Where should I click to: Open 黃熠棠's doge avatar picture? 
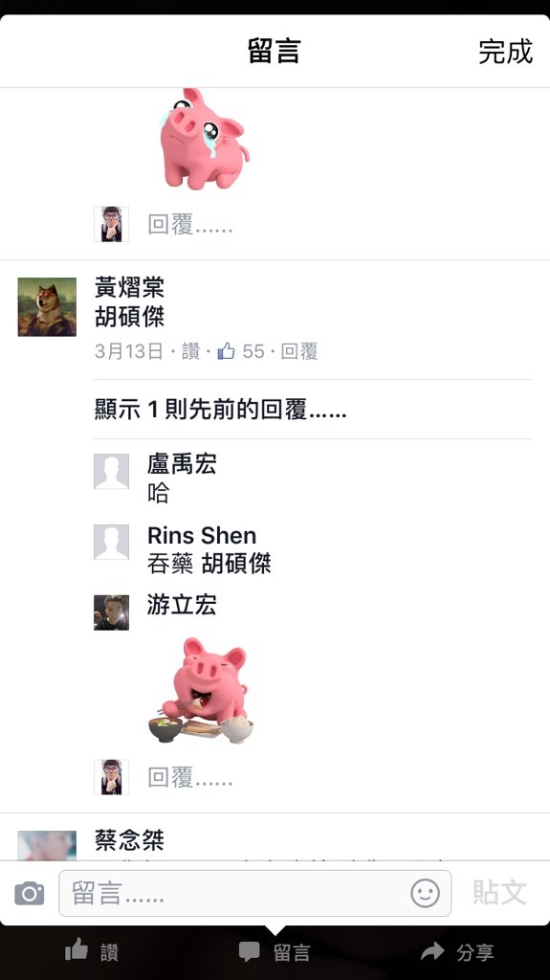[x=47, y=307]
